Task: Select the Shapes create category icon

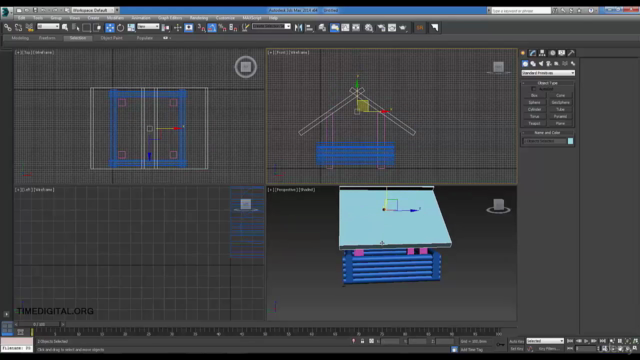Action: 533,64
